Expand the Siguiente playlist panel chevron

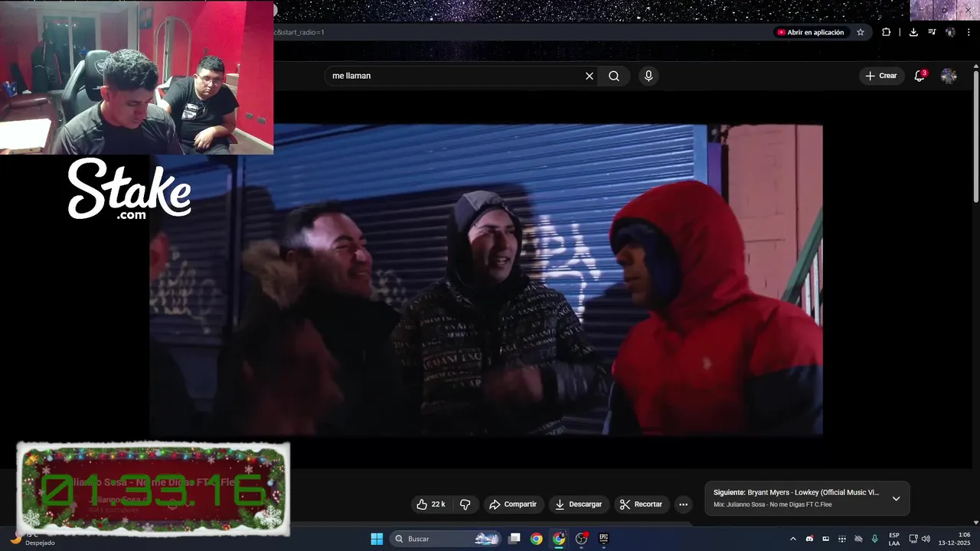pyautogui.click(x=896, y=498)
